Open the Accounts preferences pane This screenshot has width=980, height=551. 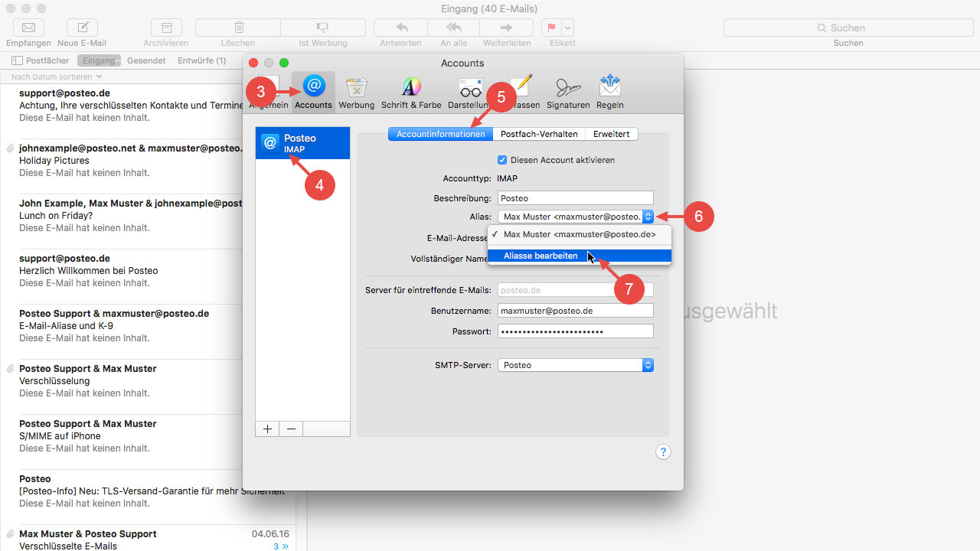click(313, 92)
